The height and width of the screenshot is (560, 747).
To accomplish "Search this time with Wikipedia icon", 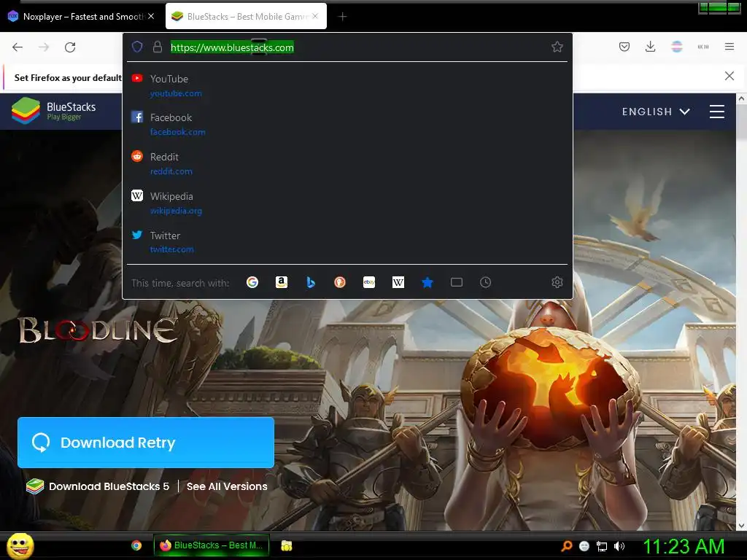I will click(398, 282).
